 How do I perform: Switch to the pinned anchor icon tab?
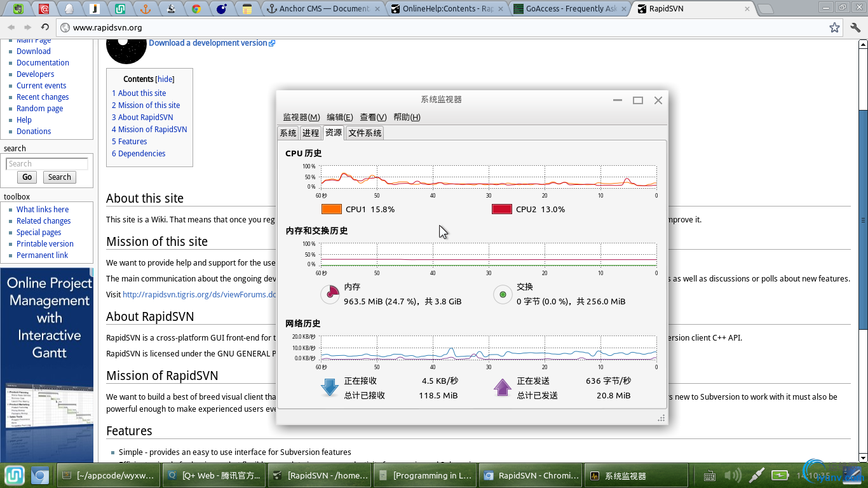(x=146, y=9)
